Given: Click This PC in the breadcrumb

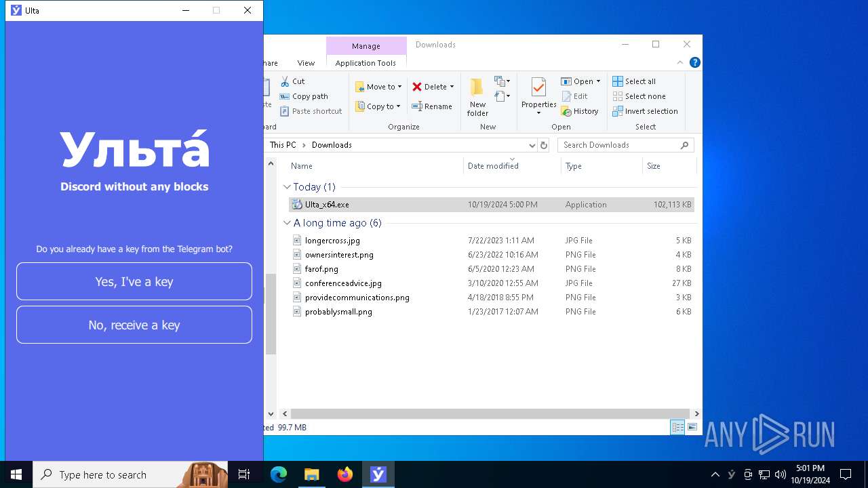Looking at the screenshot, I should tap(283, 145).
